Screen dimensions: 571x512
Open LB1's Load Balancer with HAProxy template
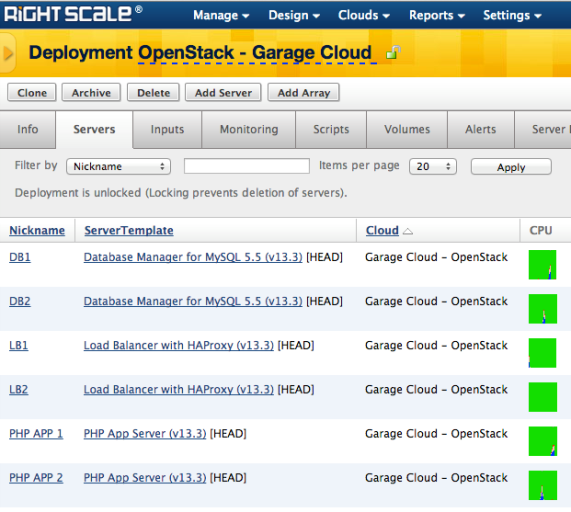tap(178, 345)
